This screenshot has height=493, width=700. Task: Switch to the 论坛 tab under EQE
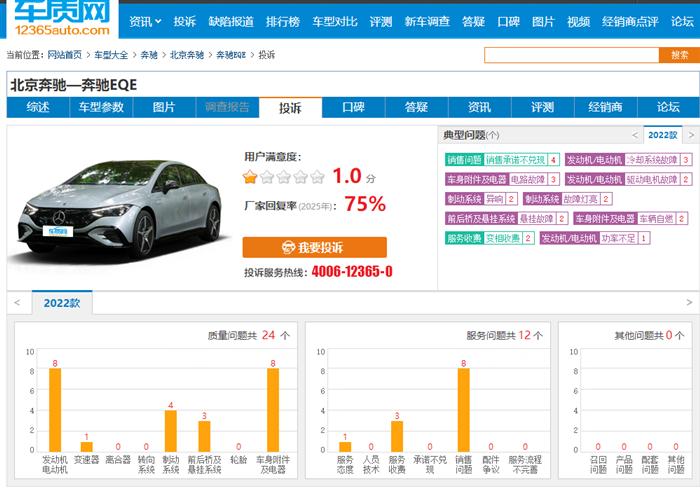pyautogui.click(x=668, y=107)
